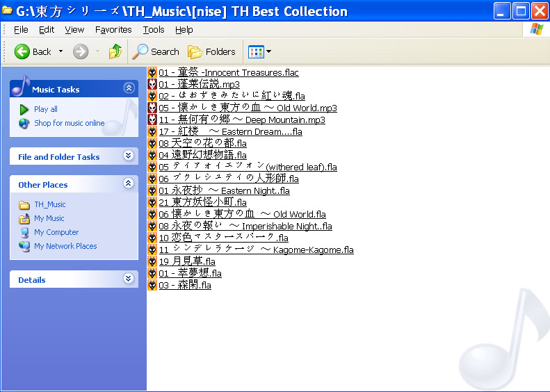Click the title bar folder icon

(8, 10)
